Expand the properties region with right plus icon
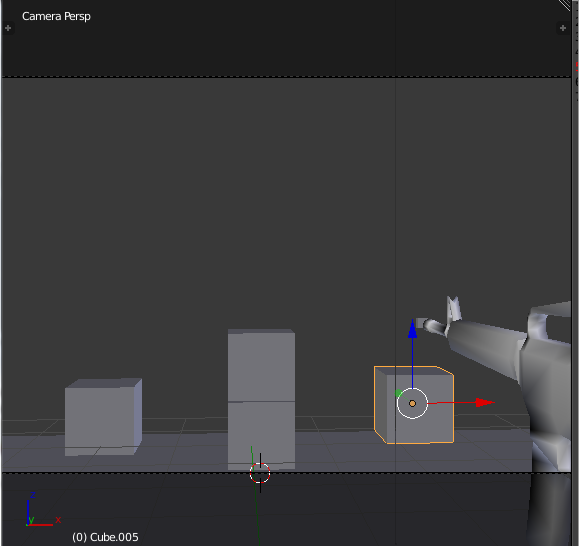Image resolution: width=579 pixels, height=546 pixels. coord(563,28)
